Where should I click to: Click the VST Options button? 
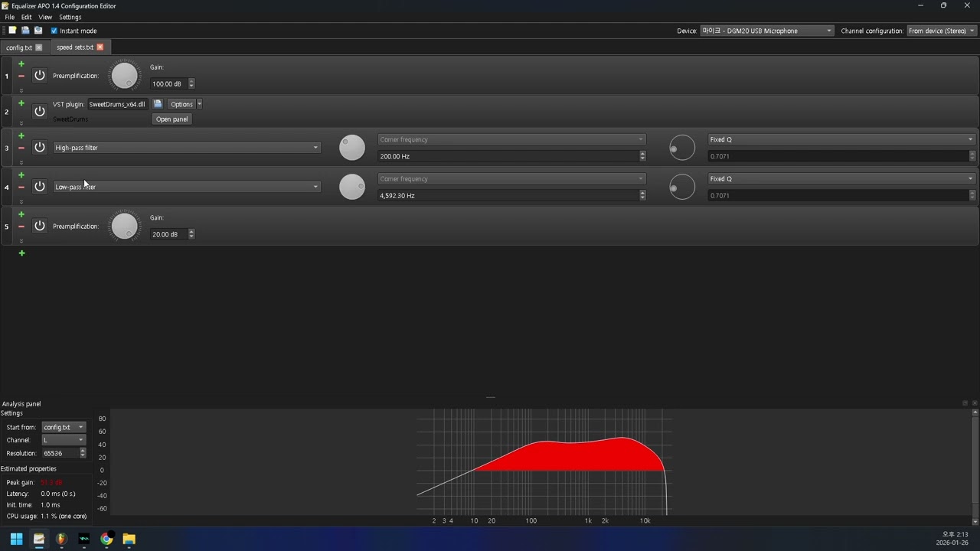pos(181,104)
